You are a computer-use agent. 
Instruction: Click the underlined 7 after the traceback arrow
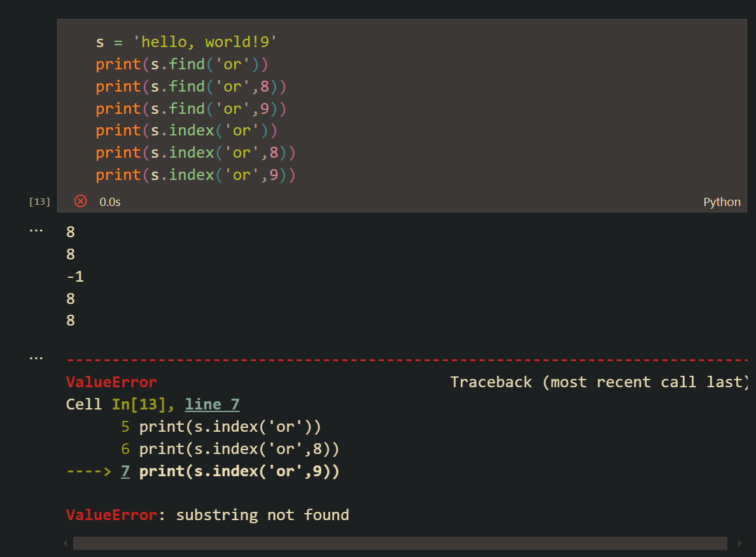point(125,472)
